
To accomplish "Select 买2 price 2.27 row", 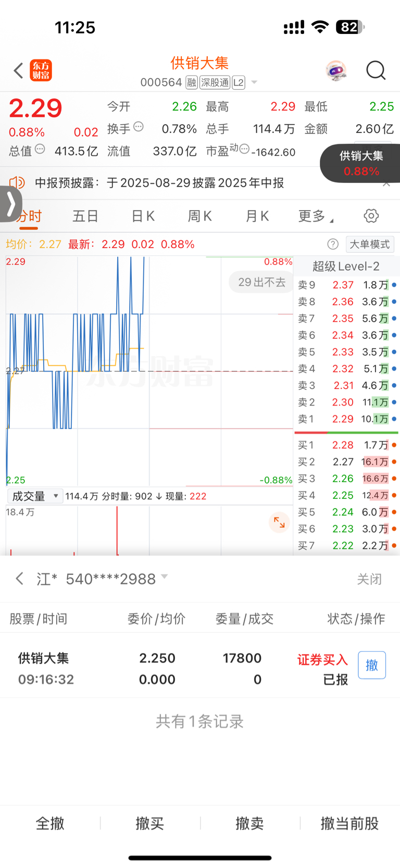I will [x=347, y=462].
